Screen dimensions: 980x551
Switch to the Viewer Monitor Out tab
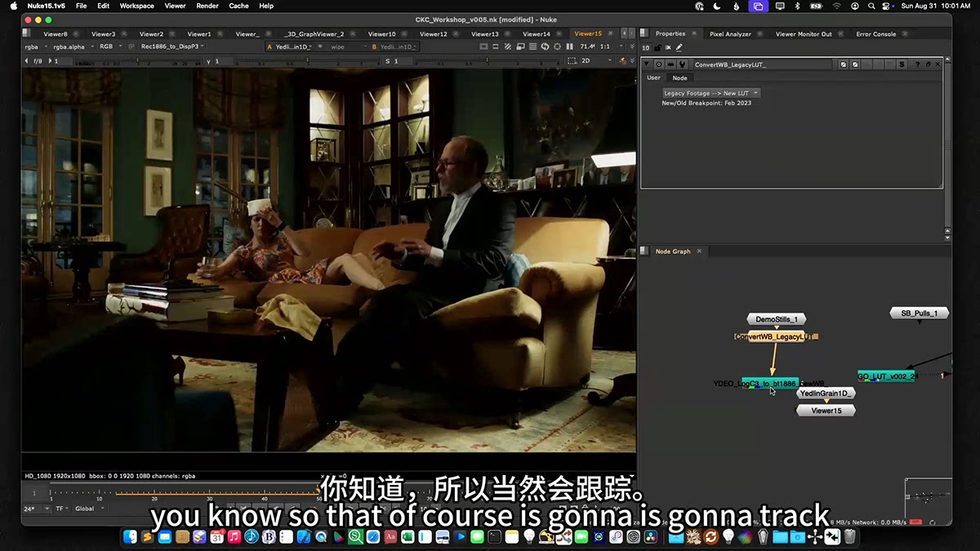804,33
